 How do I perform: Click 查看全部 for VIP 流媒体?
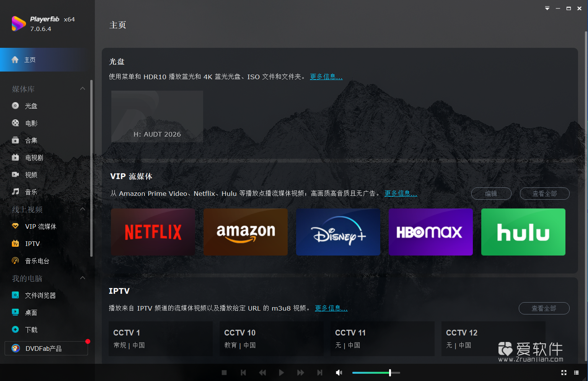click(x=545, y=194)
